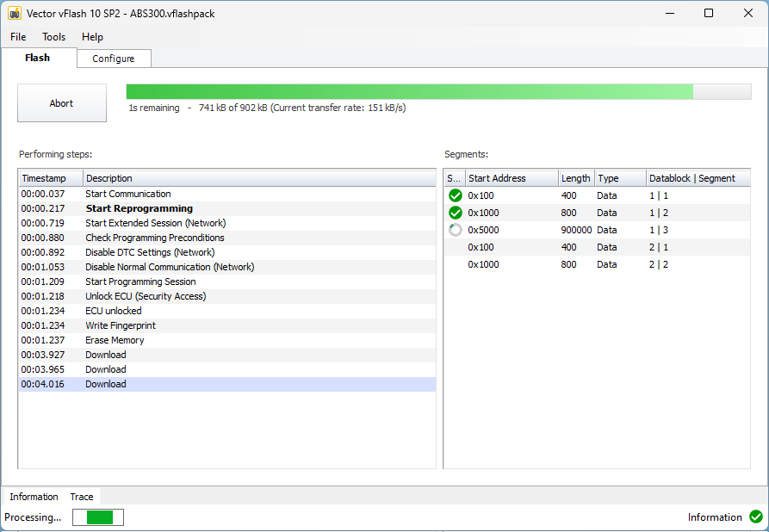Select the bold Start Reprogramming step

[x=227, y=208]
